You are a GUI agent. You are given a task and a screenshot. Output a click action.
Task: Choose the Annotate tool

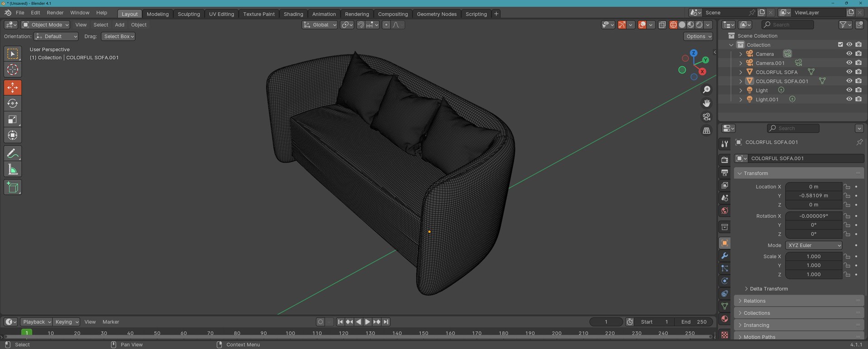(x=13, y=153)
